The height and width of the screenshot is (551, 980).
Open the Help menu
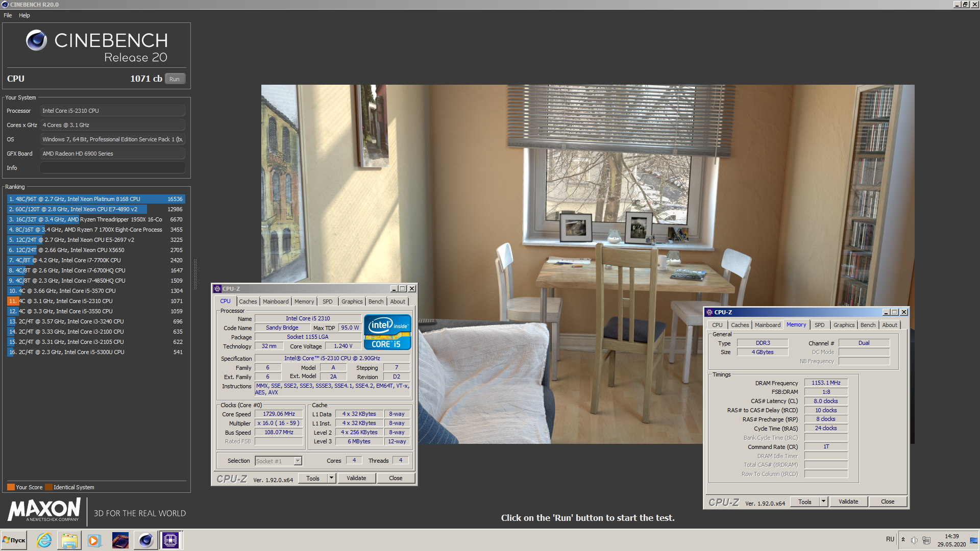(24, 15)
